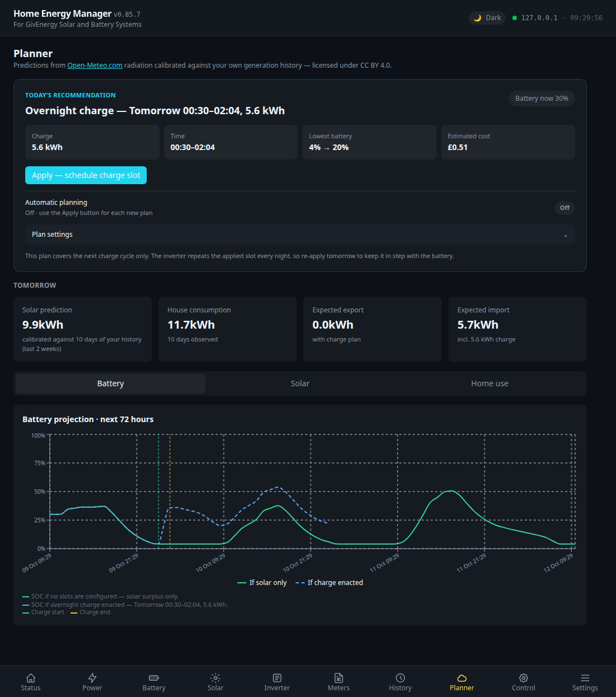Click the 127.0.0.1 host address
This screenshot has height=697, width=616.
pyautogui.click(x=539, y=18)
